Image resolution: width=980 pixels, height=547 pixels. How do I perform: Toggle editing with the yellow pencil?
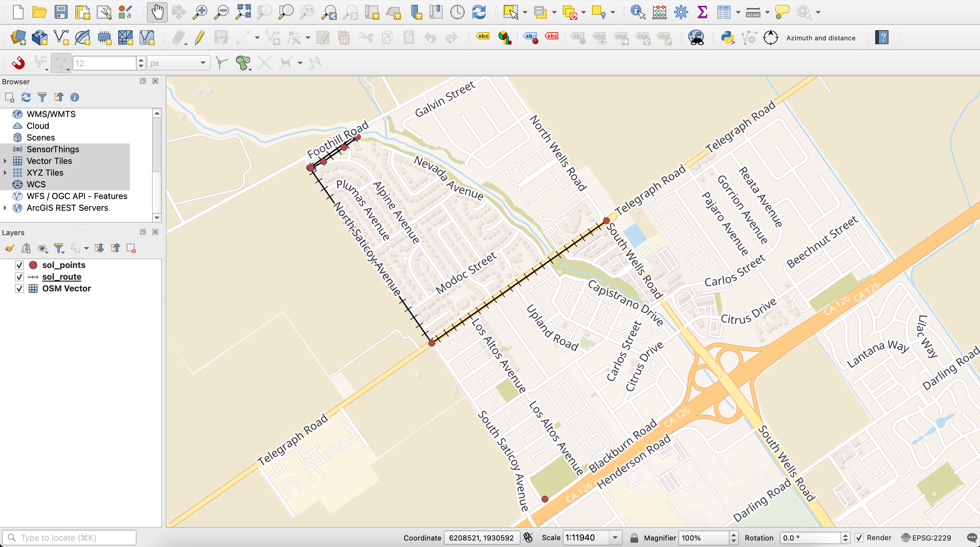200,38
